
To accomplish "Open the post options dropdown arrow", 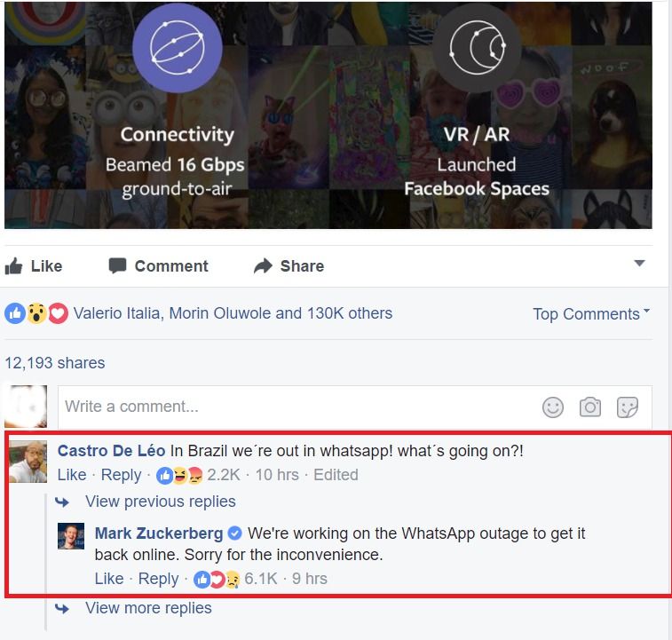I will (639, 264).
